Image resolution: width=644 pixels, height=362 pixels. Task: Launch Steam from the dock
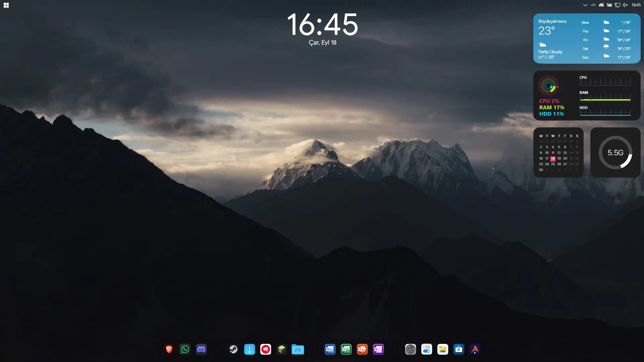(x=233, y=349)
